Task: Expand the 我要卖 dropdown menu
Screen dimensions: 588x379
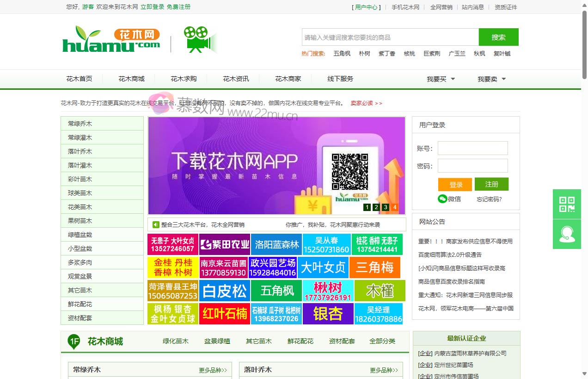Action: (x=491, y=79)
